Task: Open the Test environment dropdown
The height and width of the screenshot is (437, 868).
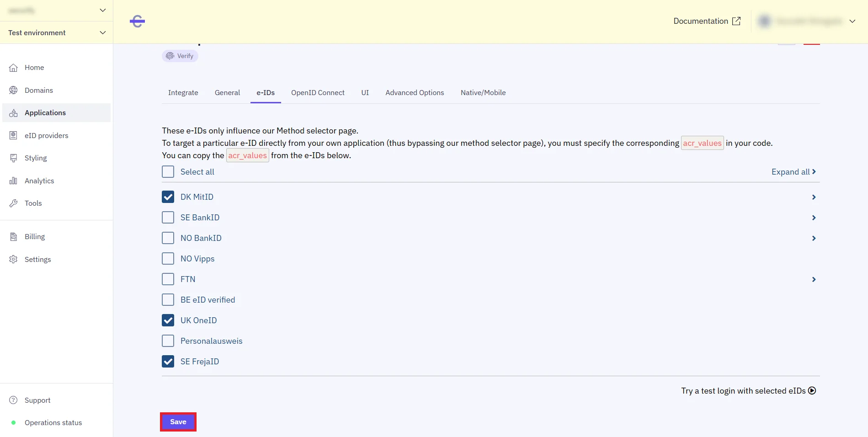Action: 57,33
